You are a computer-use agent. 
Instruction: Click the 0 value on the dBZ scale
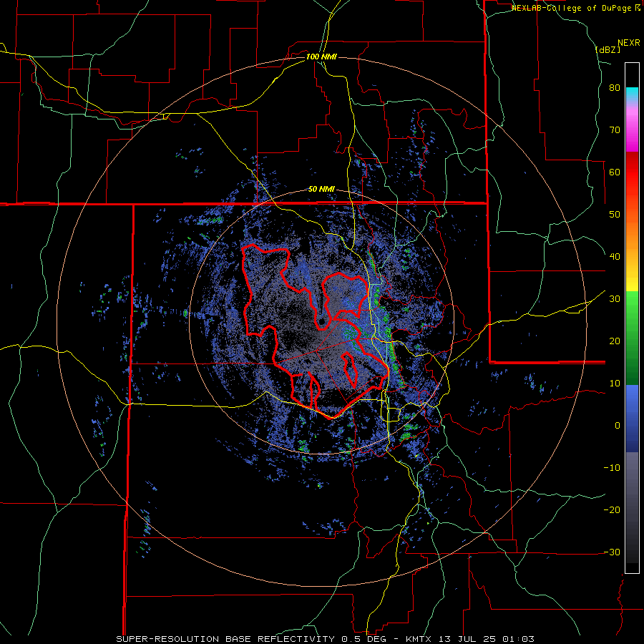618,426
